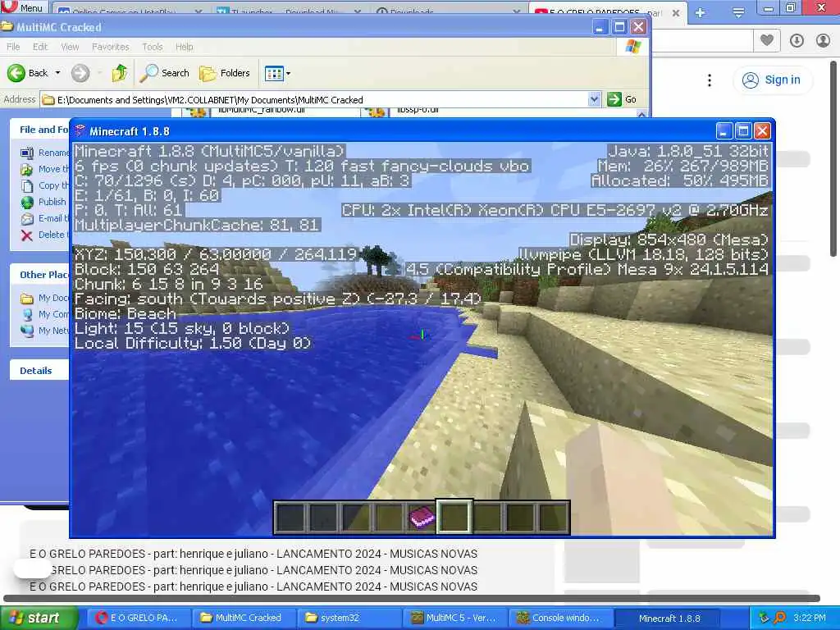
Task: Click the heart bookmark icon in browser
Action: (767, 40)
